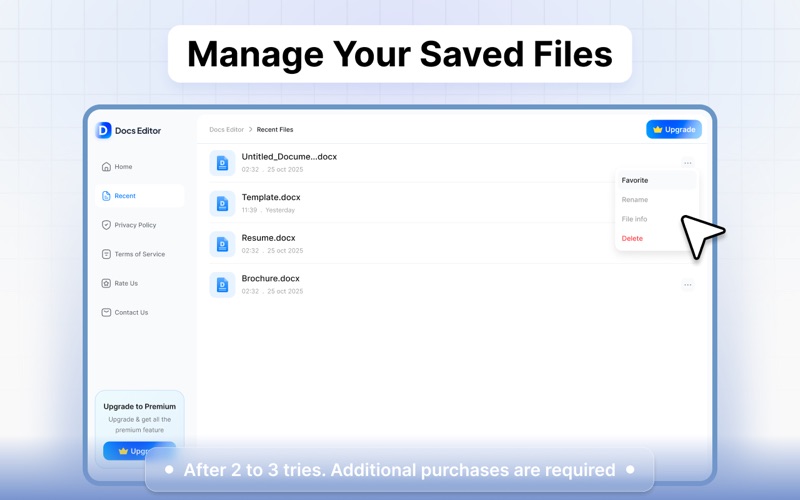Choose Delete in context menu
Image resolution: width=800 pixels, height=500 pixels.
click(657, 239)
